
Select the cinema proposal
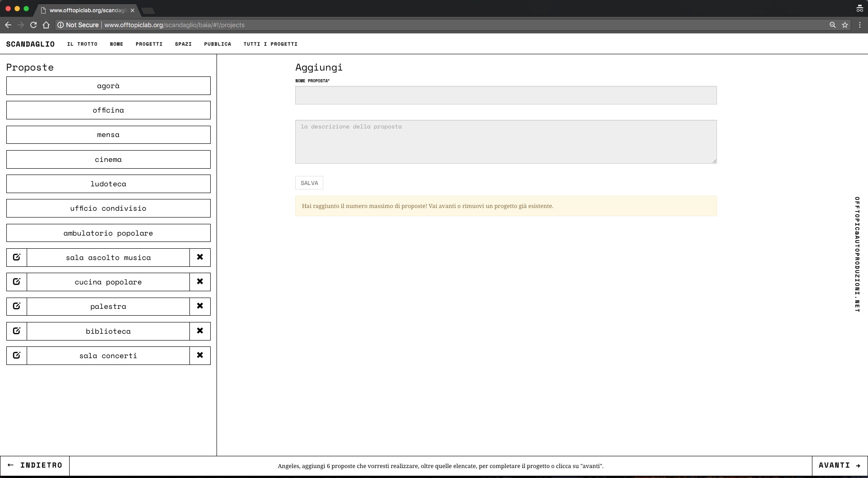pyautogui.click(x=108, y=159)
